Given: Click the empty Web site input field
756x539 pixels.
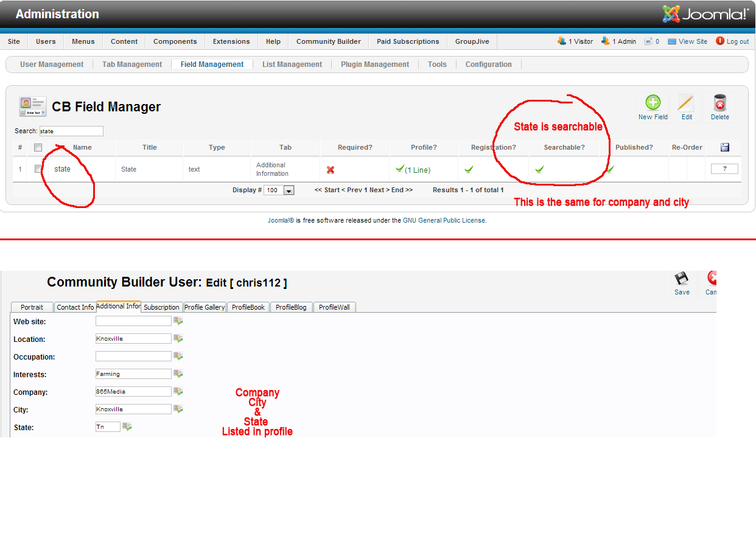Looking at the screenshot, I should [133, 321].
